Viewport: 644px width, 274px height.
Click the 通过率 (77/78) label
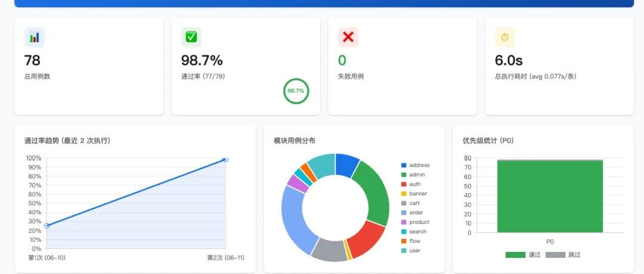point(203,76)
